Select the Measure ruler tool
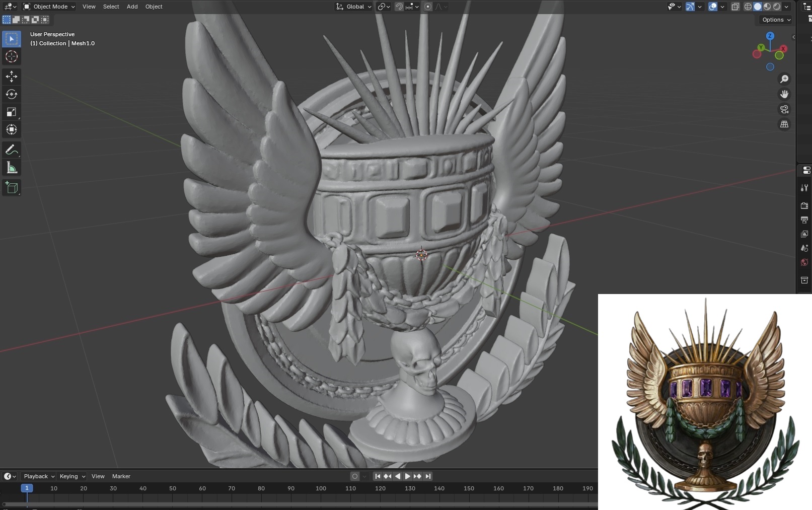 pyautogui.click(x=12, y=168)
